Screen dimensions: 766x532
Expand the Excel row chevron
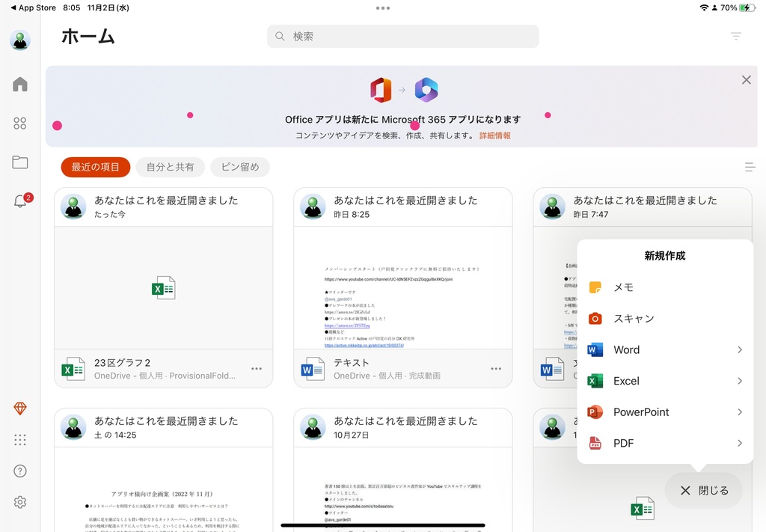click(740, 381)
